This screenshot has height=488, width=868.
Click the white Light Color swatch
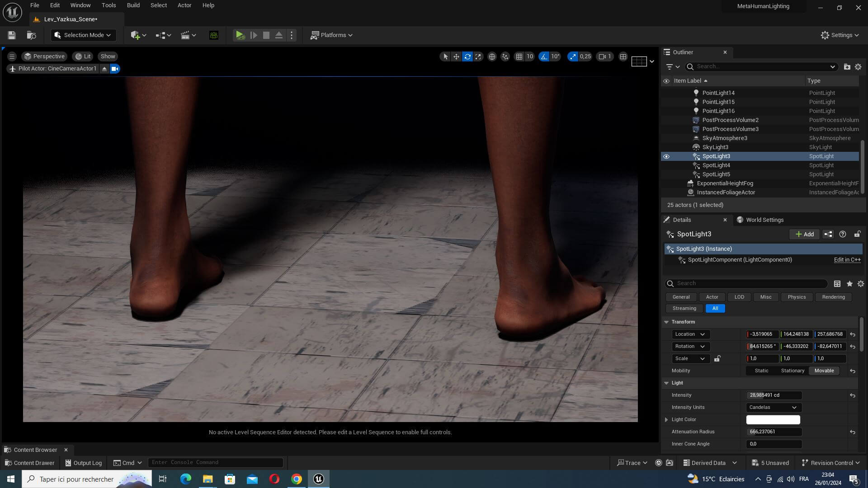(x=773, y=420)
